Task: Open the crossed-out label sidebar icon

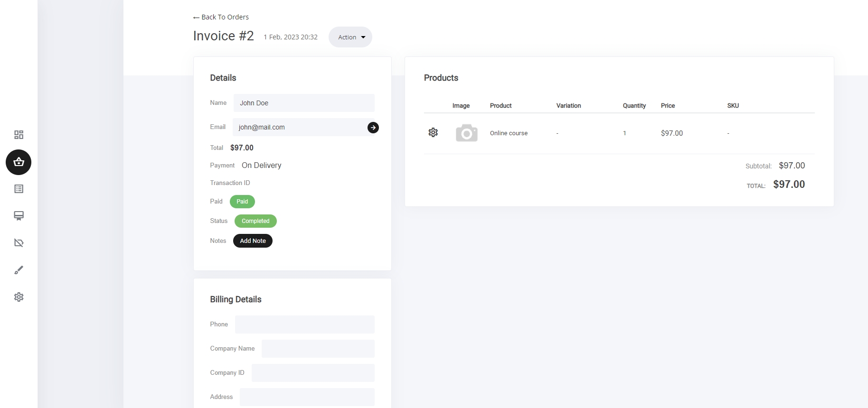Action: tap(19, 243)
